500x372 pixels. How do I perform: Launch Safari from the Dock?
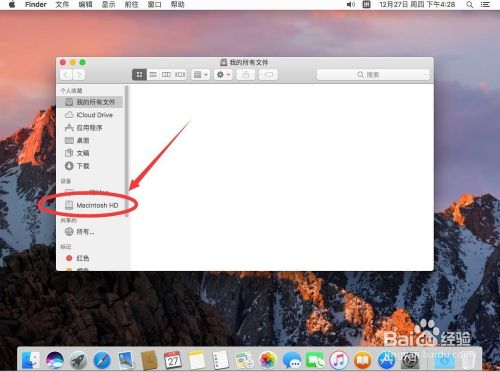click(102, 360)
